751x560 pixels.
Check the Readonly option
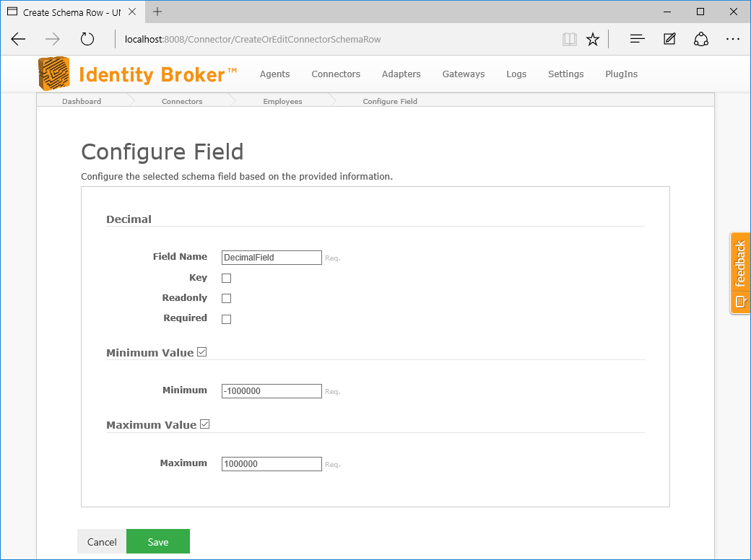point(226,297)
